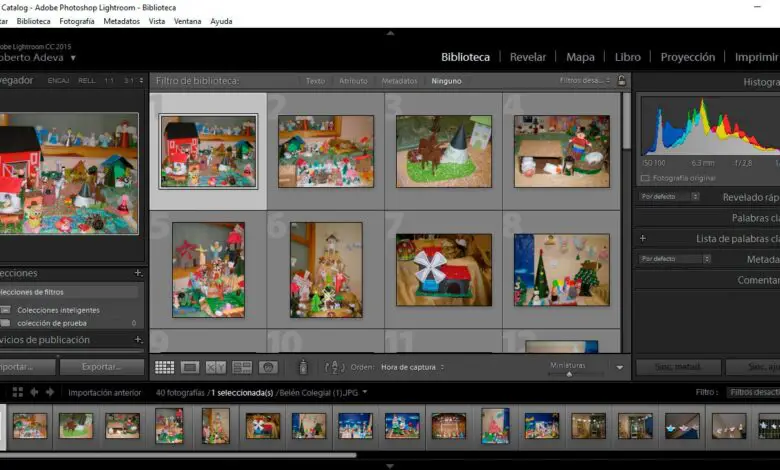The image size is (780, 470).
Task: Open the Metadatos Por defecto dropdown
Action: [675, 259]
